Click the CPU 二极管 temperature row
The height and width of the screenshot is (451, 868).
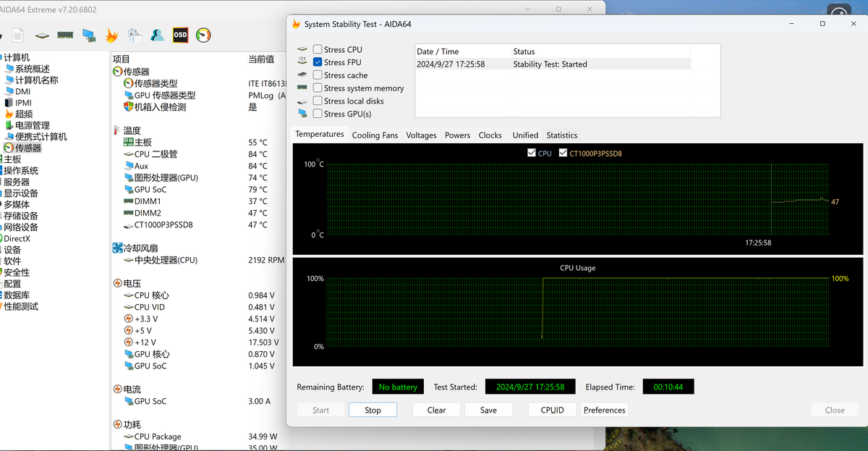point(199,154)
